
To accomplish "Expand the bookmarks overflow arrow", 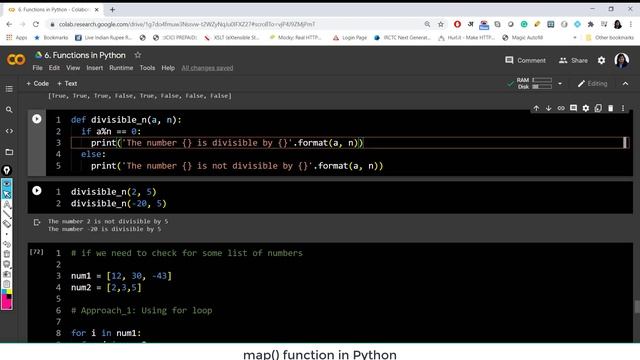I will [x=575, y=38].
